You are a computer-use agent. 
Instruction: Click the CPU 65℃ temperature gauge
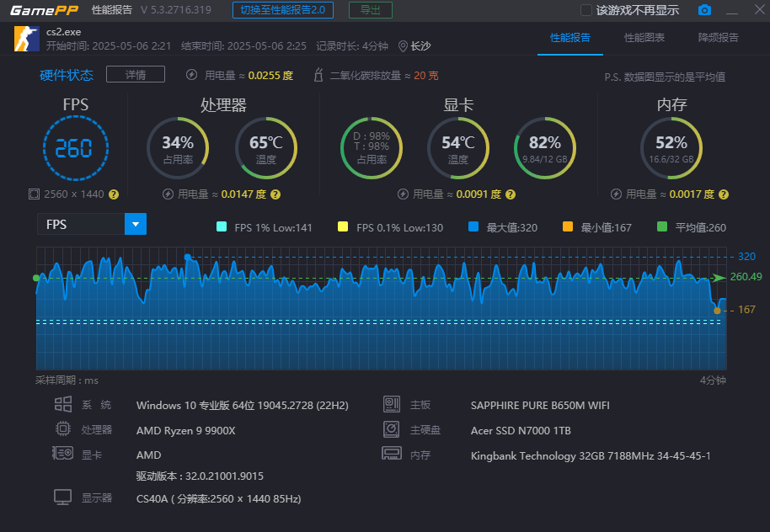(265, 147)
